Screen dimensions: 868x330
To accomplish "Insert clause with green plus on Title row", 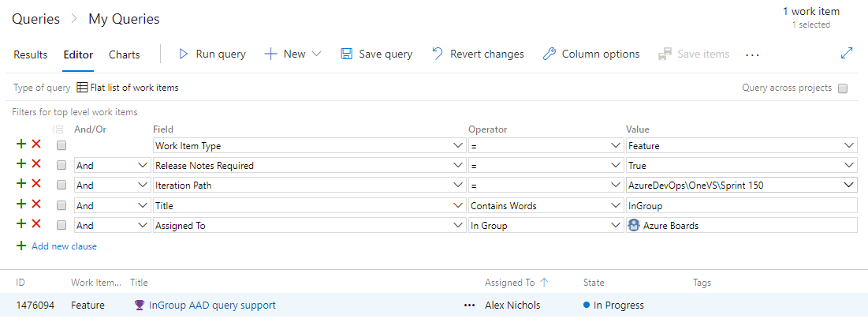I will 21,205.
